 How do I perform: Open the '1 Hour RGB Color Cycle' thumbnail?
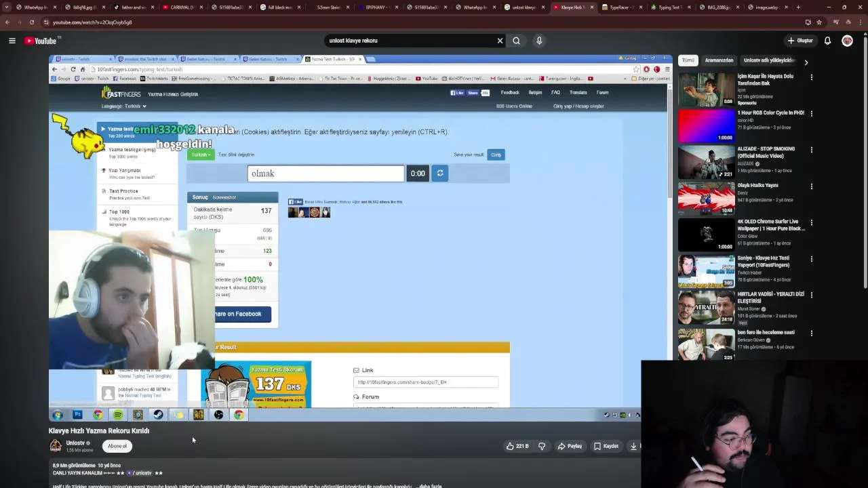click(x=706, y=125)
